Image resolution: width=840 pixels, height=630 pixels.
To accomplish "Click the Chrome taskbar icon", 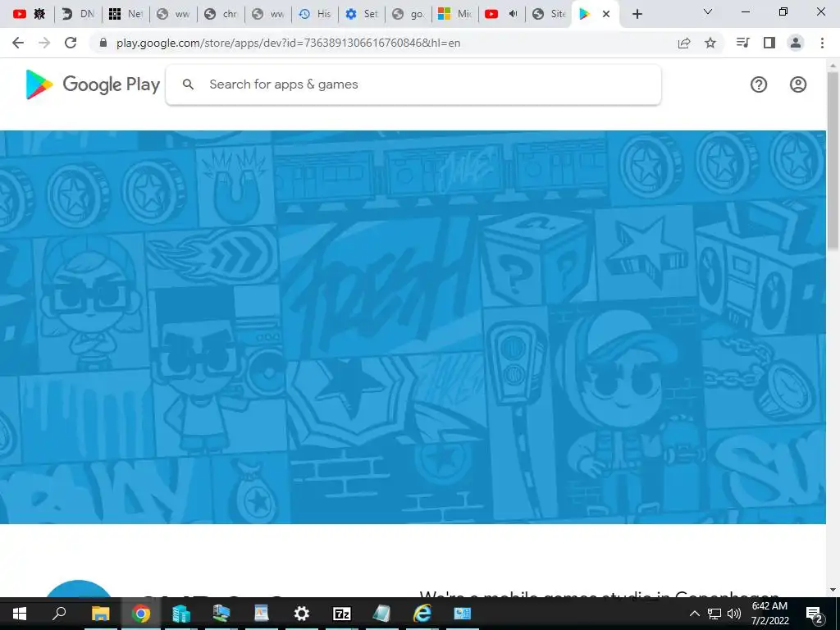I will (x=140, y=614).
